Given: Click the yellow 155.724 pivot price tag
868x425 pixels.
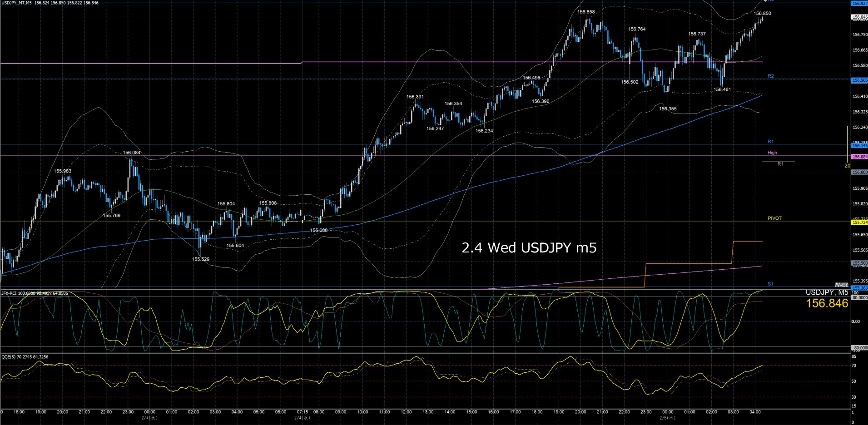Looking at the screenshot, I should pos(859,222).
